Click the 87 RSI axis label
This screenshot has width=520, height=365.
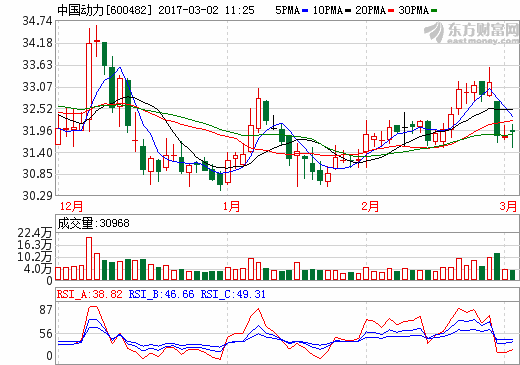(46, 310)
